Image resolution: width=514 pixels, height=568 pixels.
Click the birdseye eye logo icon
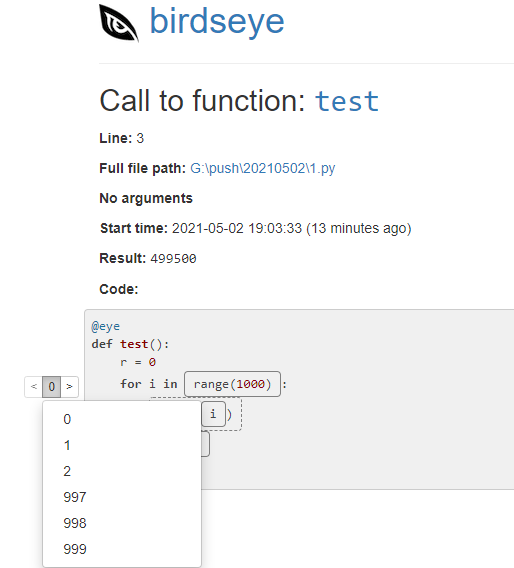click(x=119, y=23)
